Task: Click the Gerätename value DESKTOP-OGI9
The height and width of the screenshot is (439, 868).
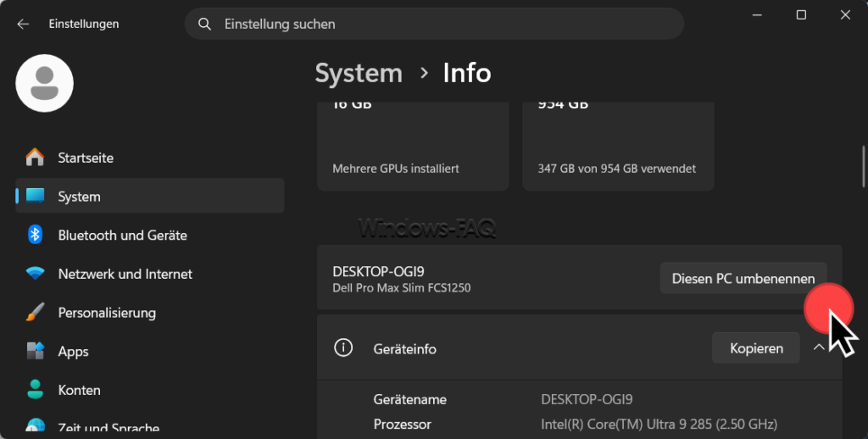Action: click(587, 399)
